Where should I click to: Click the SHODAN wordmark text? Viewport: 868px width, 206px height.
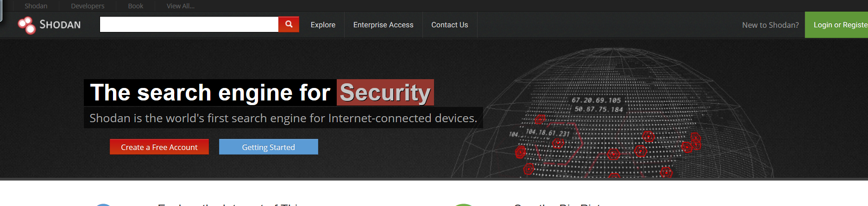tap(60, 25)
